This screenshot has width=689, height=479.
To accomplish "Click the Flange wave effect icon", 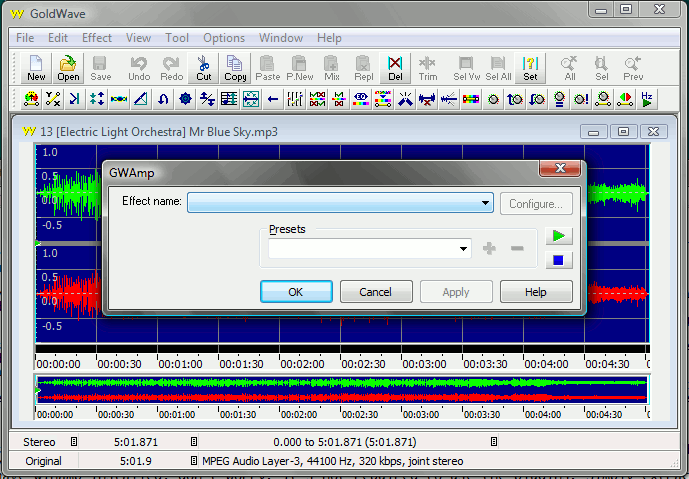I will pos(119,99).
